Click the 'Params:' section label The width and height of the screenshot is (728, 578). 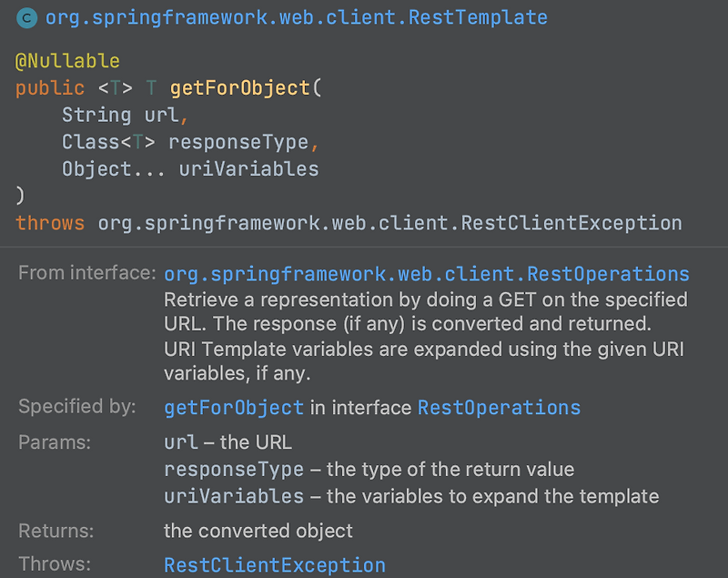pyautogui.click(x=55, y=442)
